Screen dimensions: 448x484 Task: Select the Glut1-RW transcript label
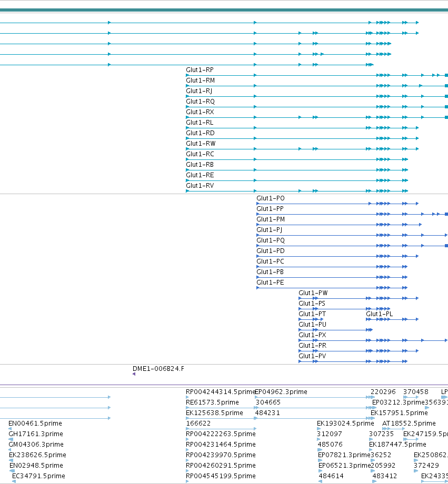201,144
